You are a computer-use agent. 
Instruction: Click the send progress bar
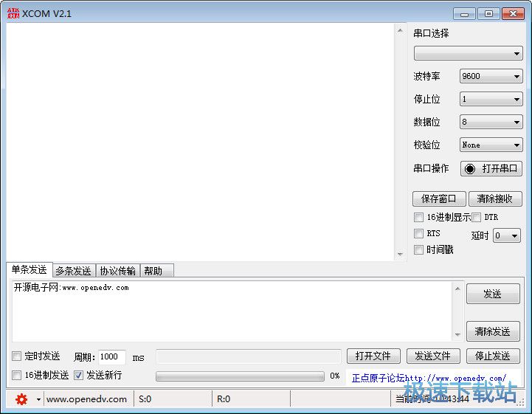pos(240,376)
